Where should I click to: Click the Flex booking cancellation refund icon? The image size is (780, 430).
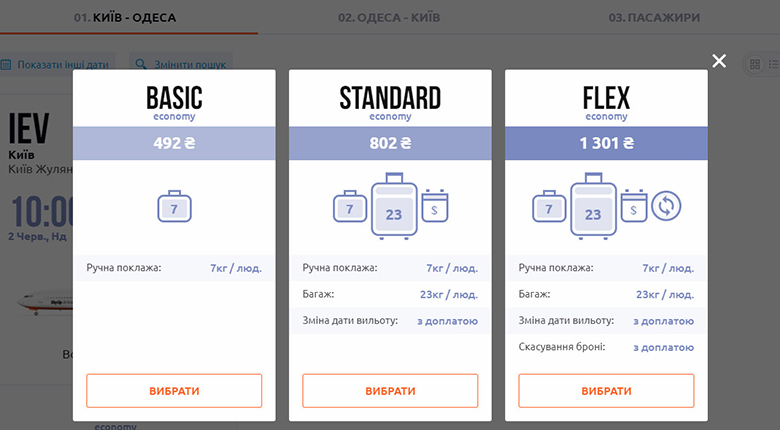coord(666,207)
